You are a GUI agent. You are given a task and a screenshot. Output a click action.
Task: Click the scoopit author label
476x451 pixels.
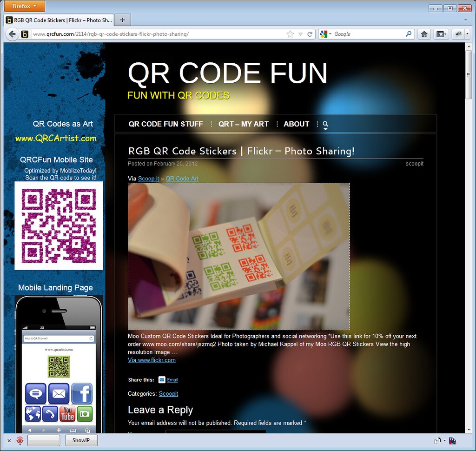[414, 163]
